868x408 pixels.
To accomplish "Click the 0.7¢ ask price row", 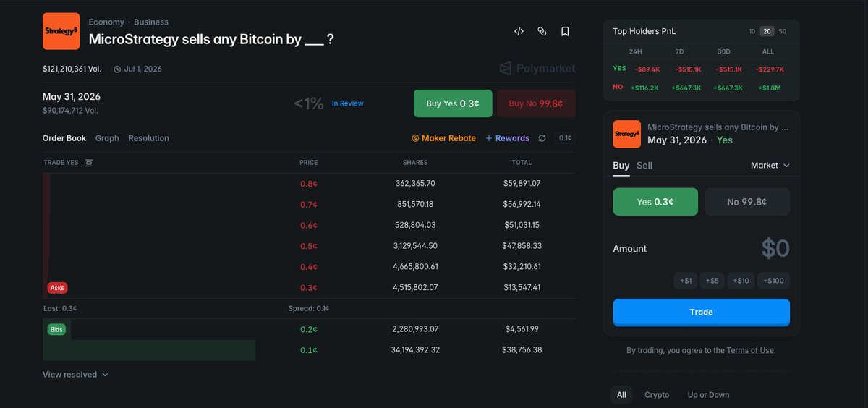I will (x=310, y=205).
